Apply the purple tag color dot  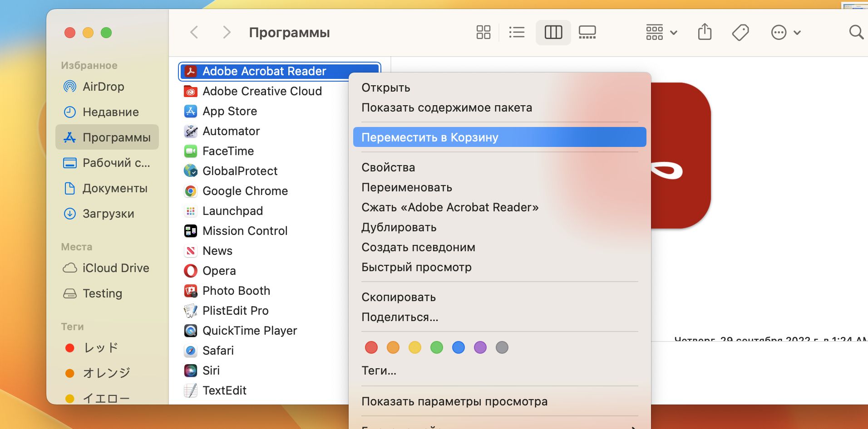click(x=480, y=347)
